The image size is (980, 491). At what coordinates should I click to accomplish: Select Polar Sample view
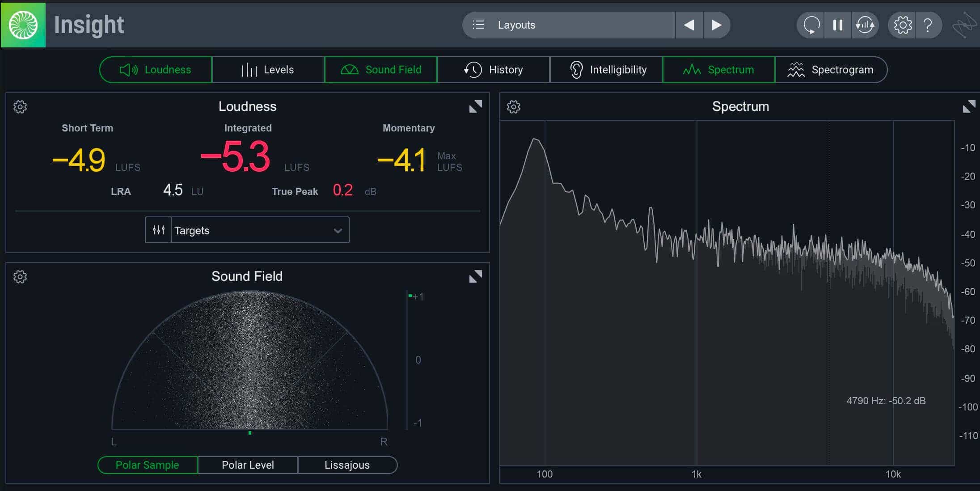click(147, 465)
